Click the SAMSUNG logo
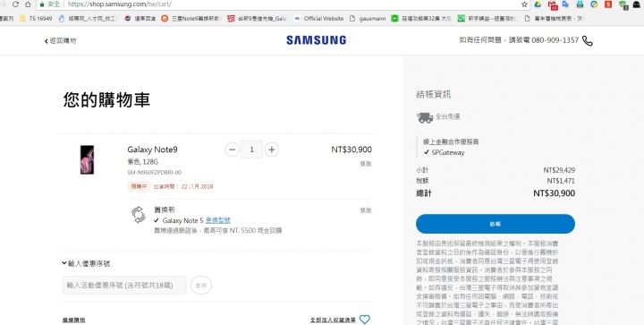The width and height of the screenshot is (644, 325). pos(317,40)
